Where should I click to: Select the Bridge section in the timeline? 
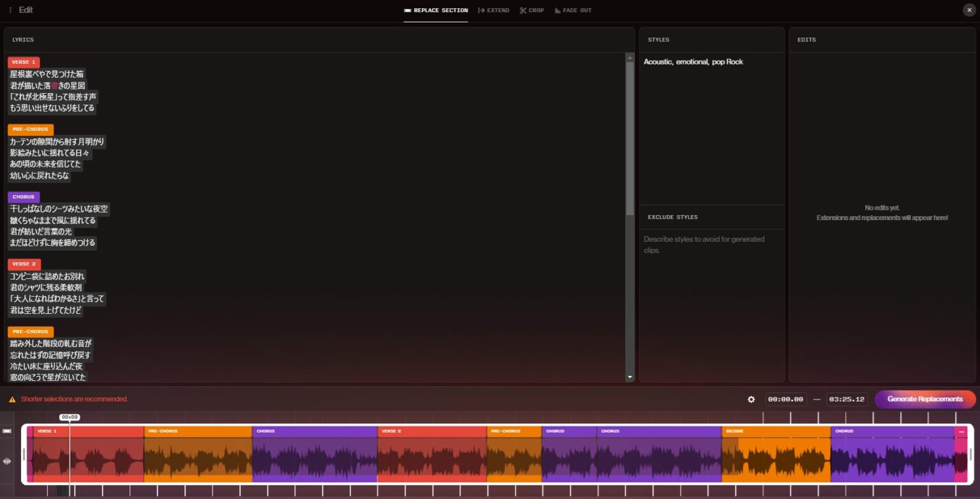tap(775, 454)
